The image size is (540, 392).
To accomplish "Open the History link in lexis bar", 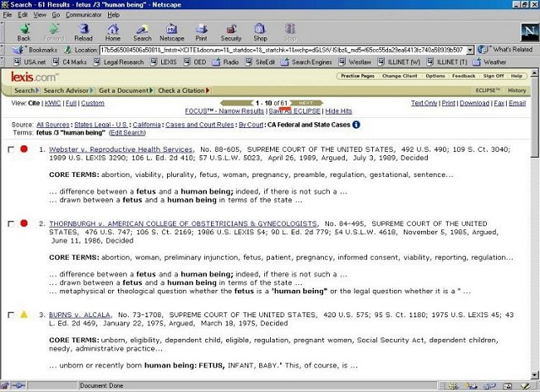I will pos(517,91).
